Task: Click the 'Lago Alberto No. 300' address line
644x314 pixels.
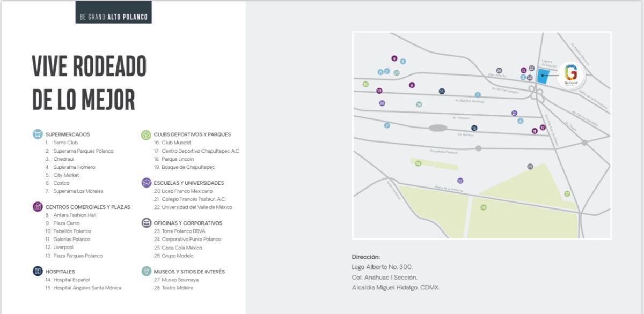Action: pyautogui.click(x=382, y=267)
